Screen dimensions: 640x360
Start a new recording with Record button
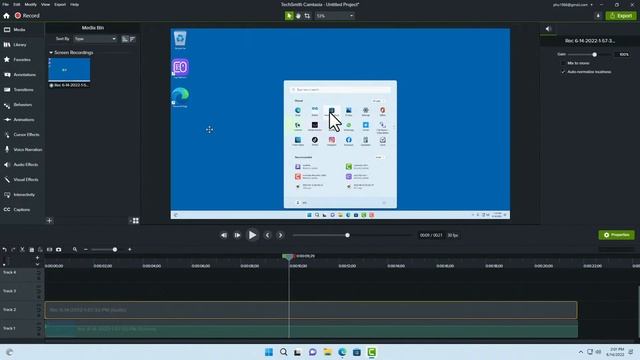(x=27, y=16)
